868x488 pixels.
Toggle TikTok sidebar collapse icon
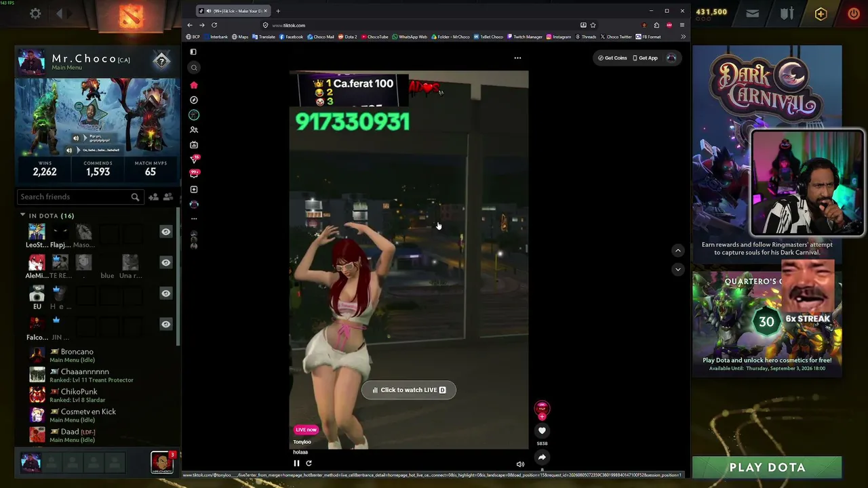tap(194, 52)
